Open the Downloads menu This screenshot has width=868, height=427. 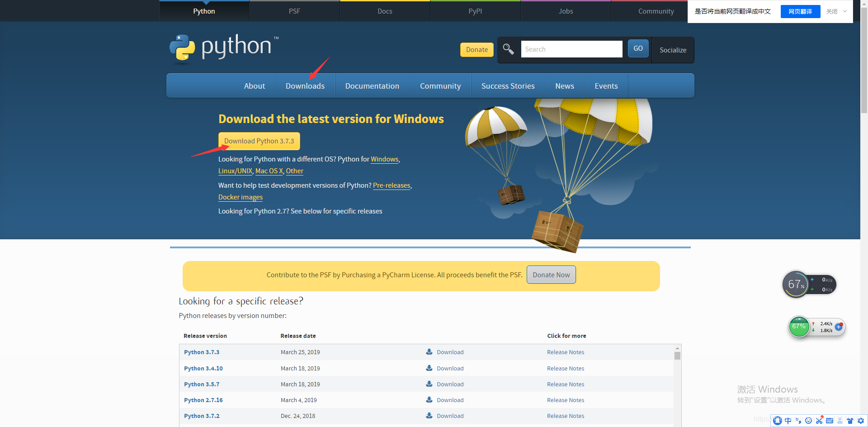pyautogui.click(x=305, y=86)
